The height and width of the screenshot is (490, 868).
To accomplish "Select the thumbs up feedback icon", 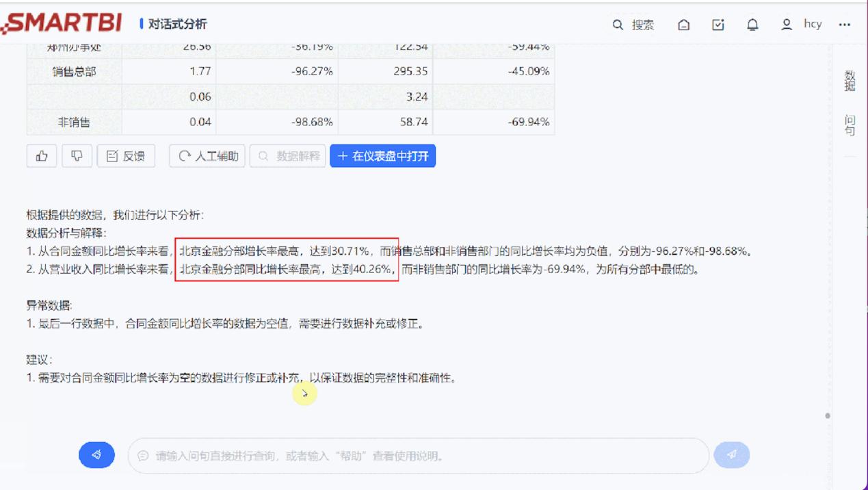I will 41,155.
